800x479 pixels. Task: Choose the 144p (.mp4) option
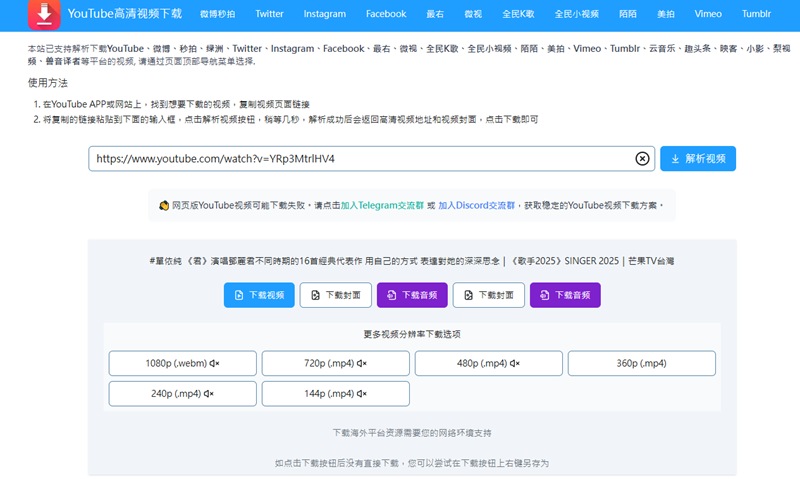(x=336, y=394)
